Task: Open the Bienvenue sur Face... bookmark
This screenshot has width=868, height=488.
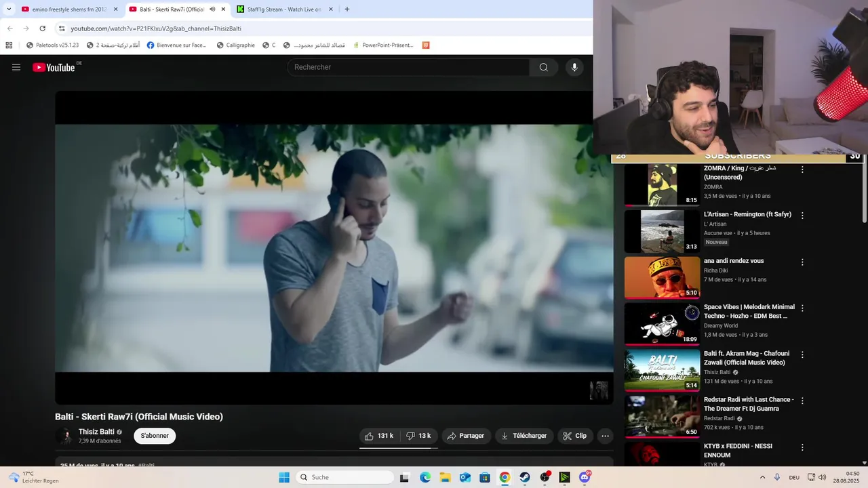Action: pyautogui.click(x=176, y=45)
